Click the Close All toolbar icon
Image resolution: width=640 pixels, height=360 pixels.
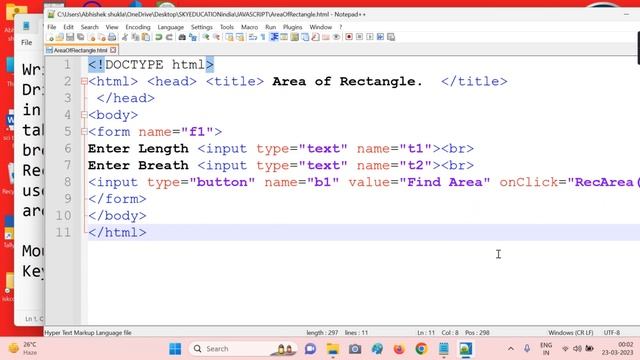click(x=102, y=37)
